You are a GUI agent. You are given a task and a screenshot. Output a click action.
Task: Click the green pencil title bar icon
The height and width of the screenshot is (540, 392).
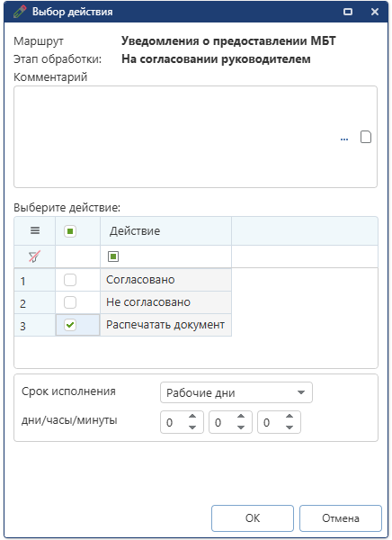(x=20, y=12)
